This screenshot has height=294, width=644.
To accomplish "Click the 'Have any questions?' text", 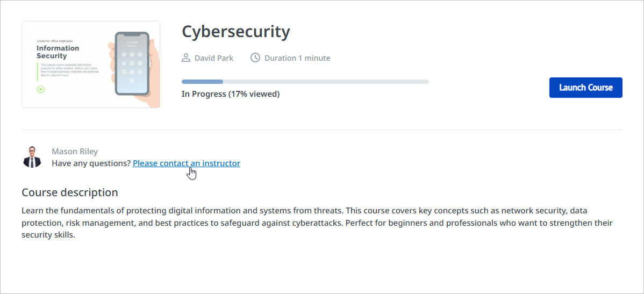I will pyautogui.click(x=91, y=163).
